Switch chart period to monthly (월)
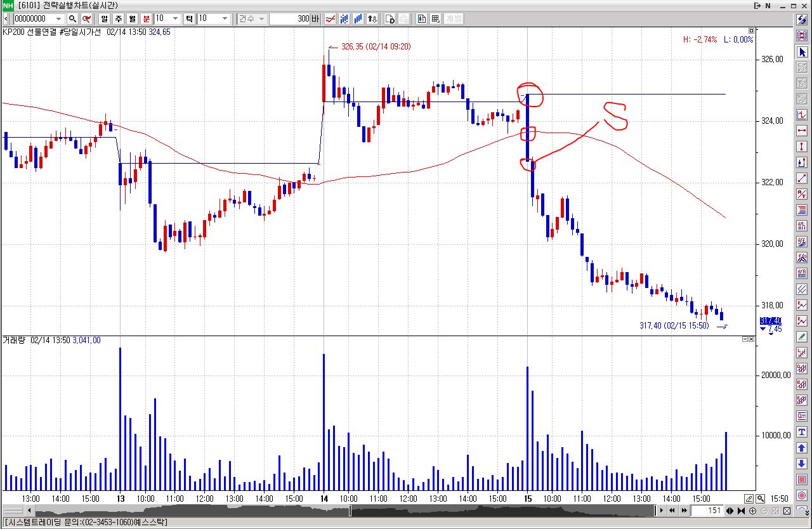The image size is (812, 529). (x=132, y=19)
